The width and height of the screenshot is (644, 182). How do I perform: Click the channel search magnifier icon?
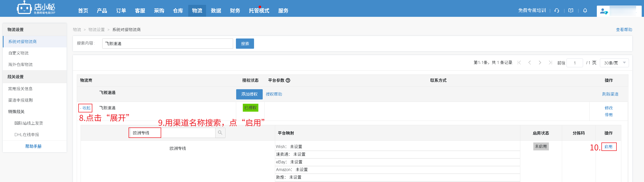pos(220,133)
